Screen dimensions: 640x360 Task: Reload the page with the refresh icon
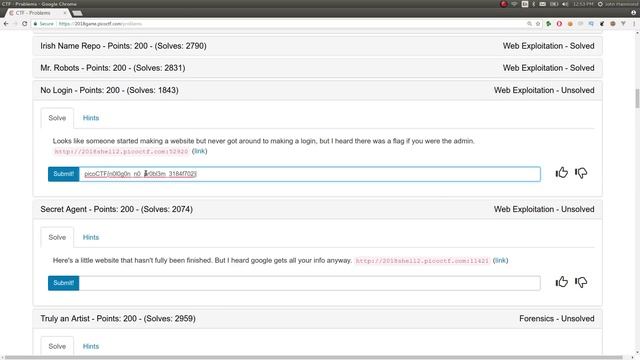(x=24, y=24)
